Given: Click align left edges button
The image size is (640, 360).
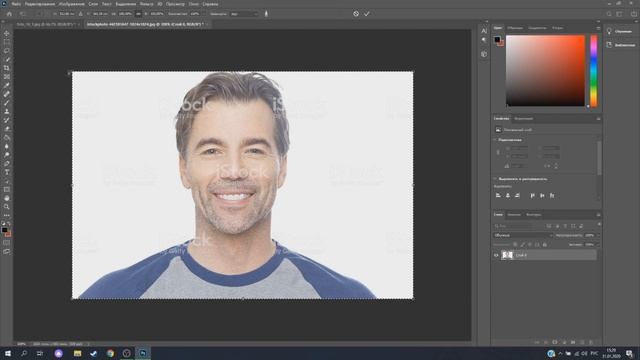Looking at the screenshot, I should pos(498,196).
